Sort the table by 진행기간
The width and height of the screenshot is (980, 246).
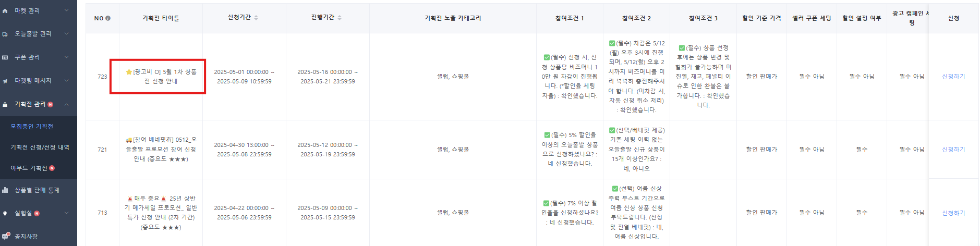pyautogui.click(x=340, y=18)
